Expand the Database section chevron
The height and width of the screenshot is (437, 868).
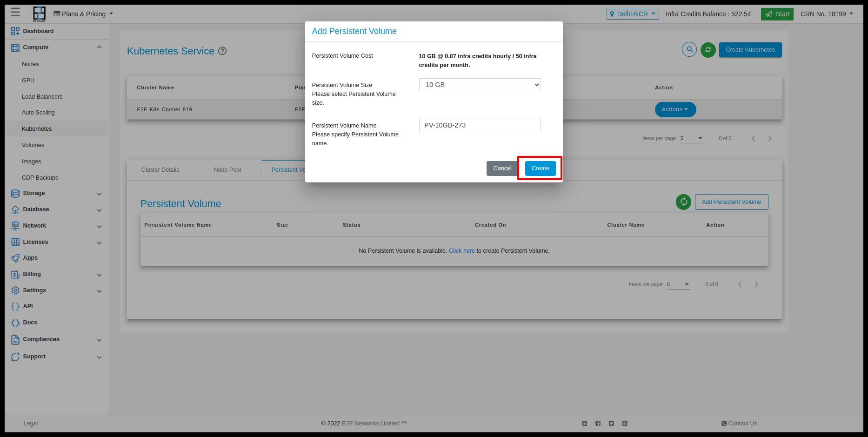99,210
